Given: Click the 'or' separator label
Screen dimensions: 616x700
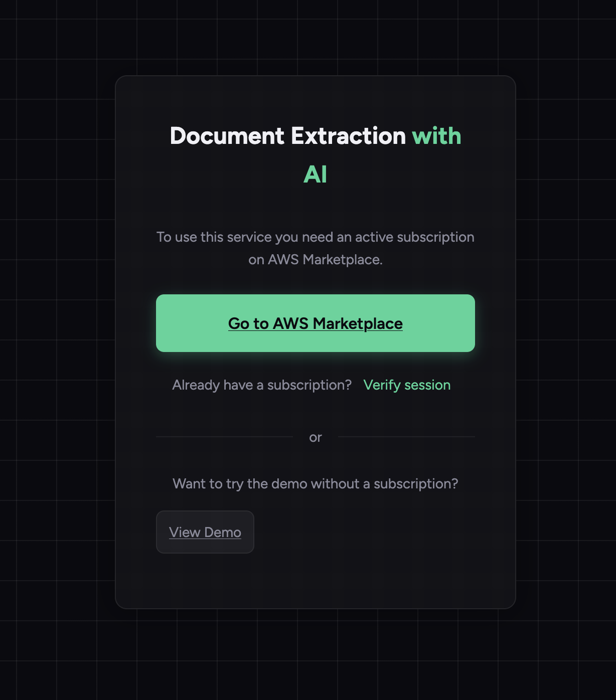Looking at the screenshot, I should click(315, 438).
